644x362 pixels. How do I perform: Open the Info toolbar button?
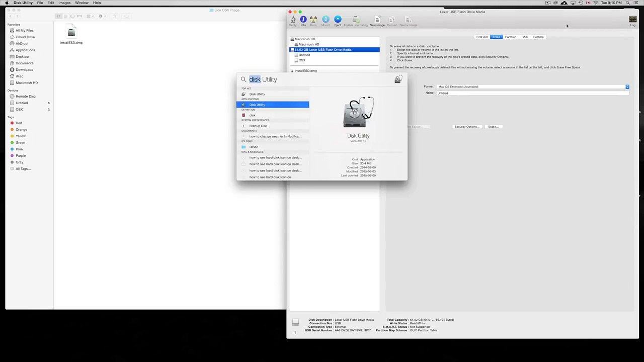[303, 20]
